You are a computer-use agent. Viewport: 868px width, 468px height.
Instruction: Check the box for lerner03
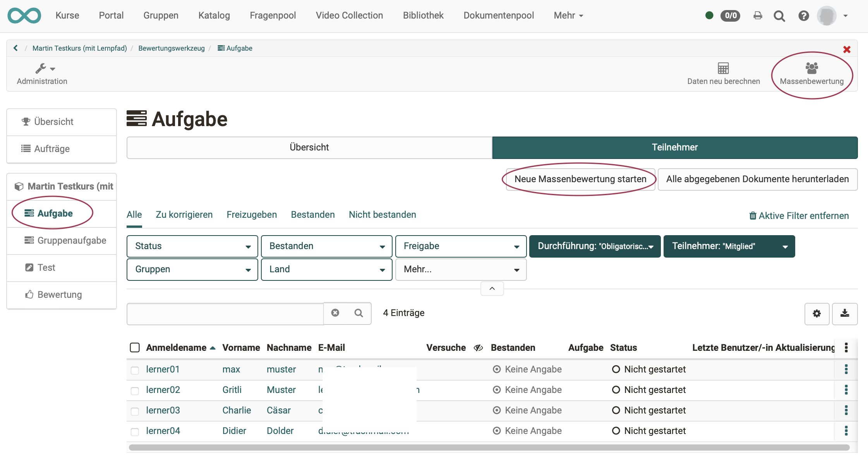(135, 411)
